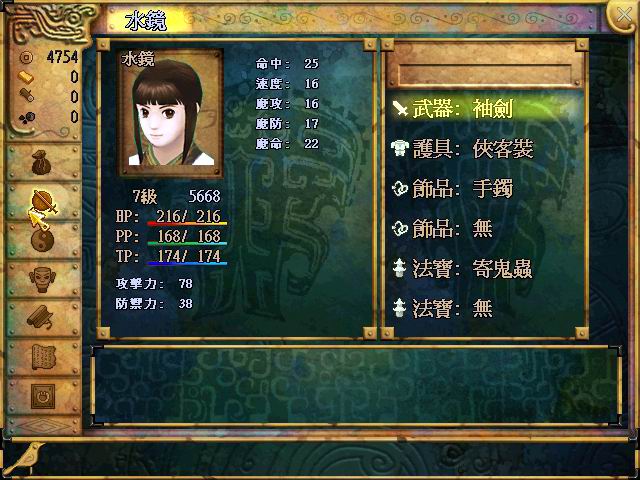The height and width of the screenshot is (480, 640).
Task: Click the HP 216/216 gauge bar
Action: click(187, 223)
